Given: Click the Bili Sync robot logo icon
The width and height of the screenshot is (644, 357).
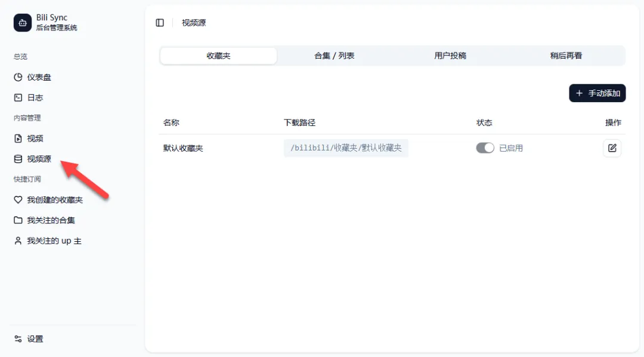Looking at the screenshot, I should coord(23,23).
